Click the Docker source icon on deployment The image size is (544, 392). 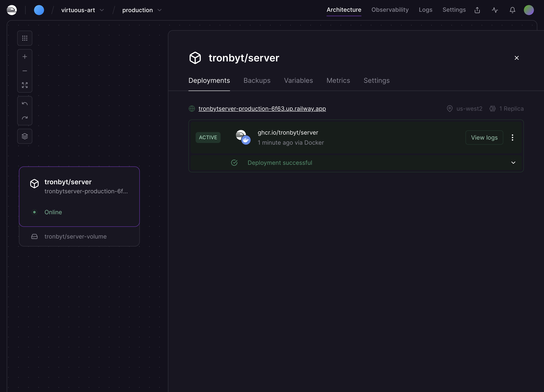pyautogui.click(x=246, y=140)
